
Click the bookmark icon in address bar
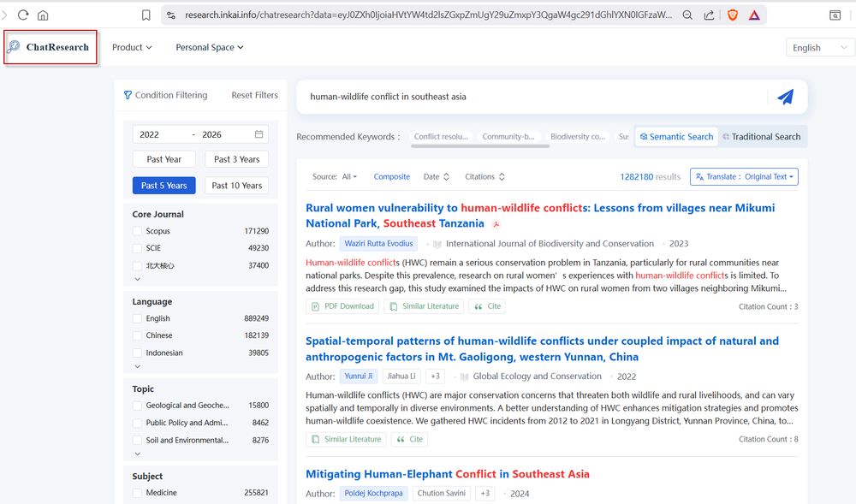pyautogui.click(x=146, y=15)
